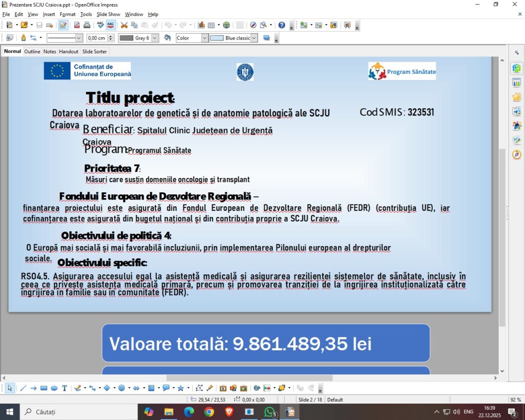Open the area fill type Color dropdown

pyautogui.click(x=205, y=38)
